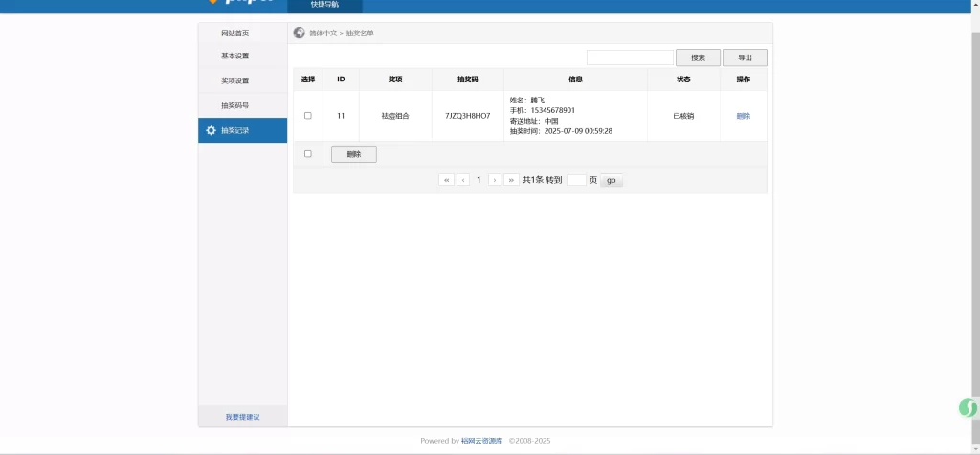Click the gear icon beside 抽奖记录
This screenshot has height=455, width=980.
211,130
